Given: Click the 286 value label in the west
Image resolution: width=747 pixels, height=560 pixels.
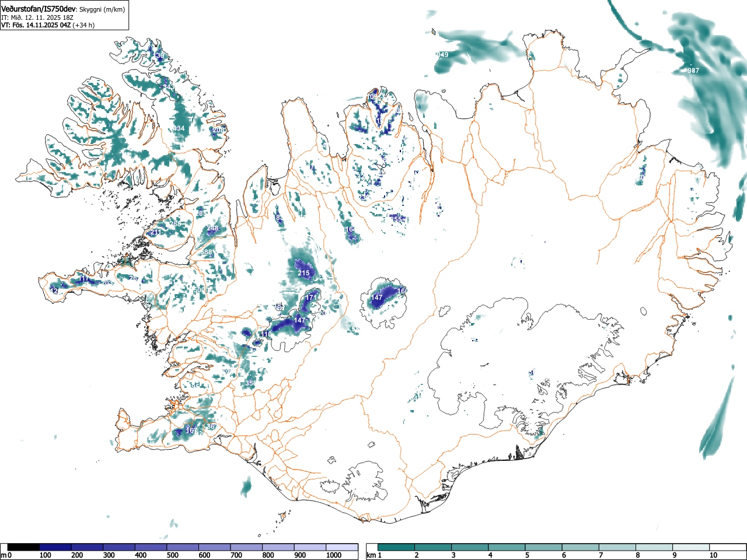Looking at the screenshot, I should (175, 224).
